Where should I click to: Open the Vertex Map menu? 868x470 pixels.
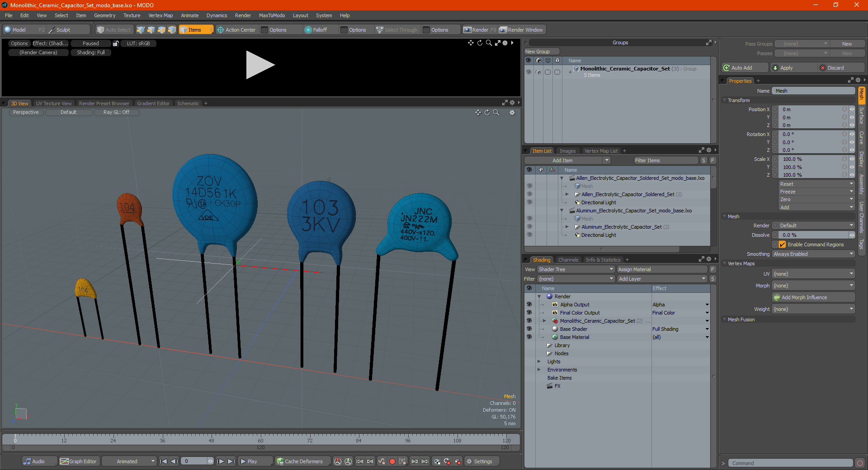[x=160, y=15]
